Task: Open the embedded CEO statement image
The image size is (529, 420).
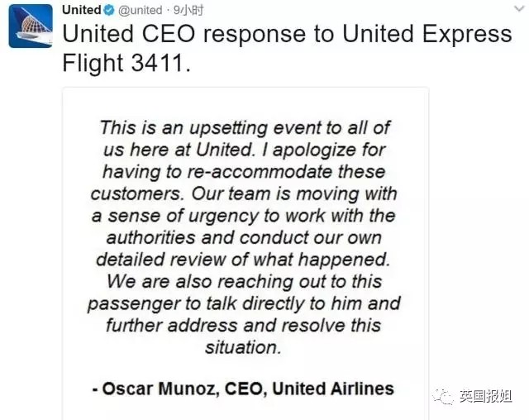Action: [x=245, y=254]
